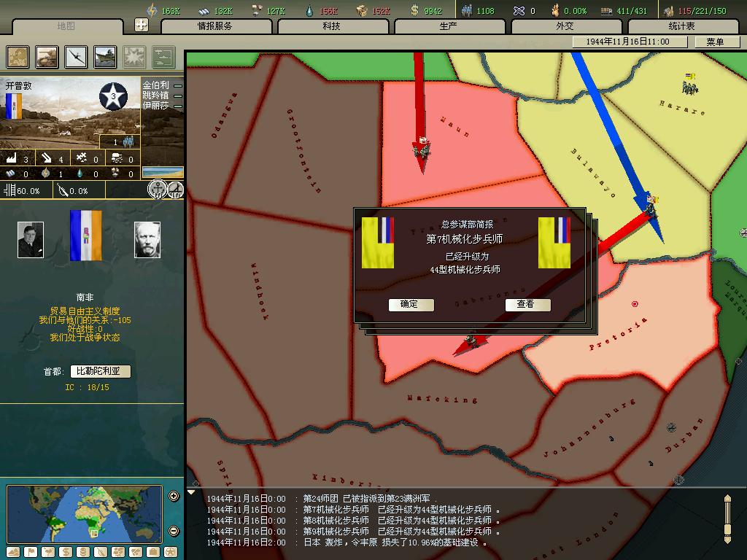Click the factory industry icon in province panel
This screenshot has height=560, width=747.
(12, 158)
